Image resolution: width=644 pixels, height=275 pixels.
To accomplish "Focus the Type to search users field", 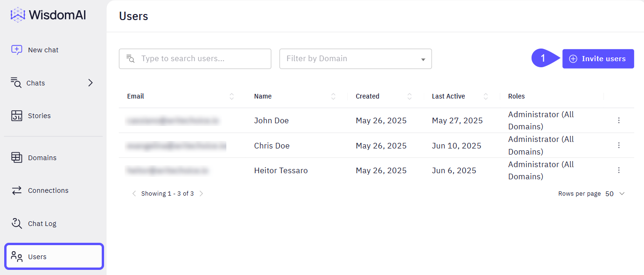I will coord(195,59).
